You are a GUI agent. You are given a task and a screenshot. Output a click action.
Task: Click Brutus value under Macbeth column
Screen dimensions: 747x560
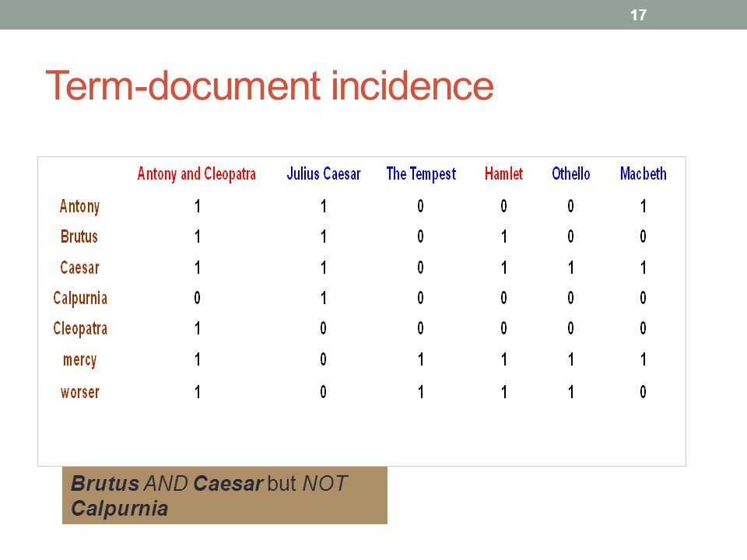(644, 236)
